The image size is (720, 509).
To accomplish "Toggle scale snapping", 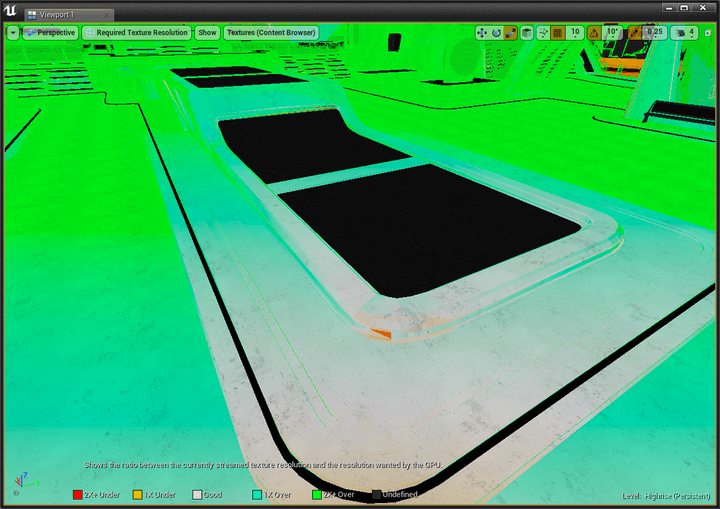I will click(x=635, y=33).
